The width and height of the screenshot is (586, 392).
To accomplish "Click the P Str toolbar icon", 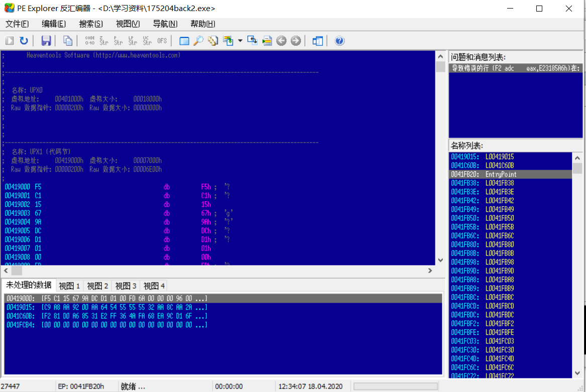I will pos(118,41).
